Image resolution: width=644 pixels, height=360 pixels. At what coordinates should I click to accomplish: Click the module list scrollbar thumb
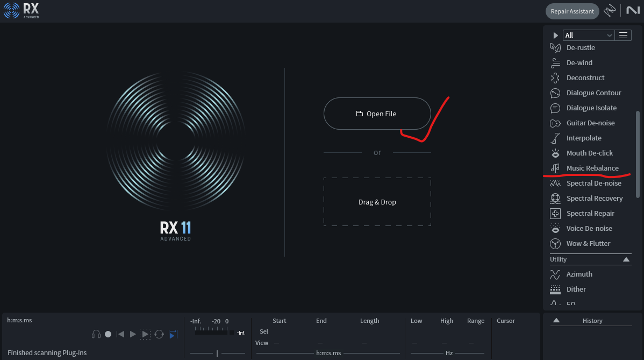pos(638,154)
